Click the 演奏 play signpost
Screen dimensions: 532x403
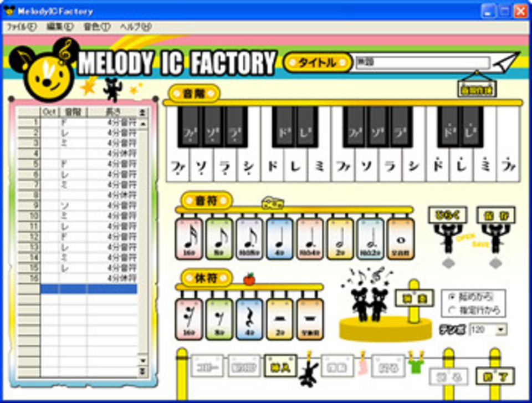click(x=415, y=298)
